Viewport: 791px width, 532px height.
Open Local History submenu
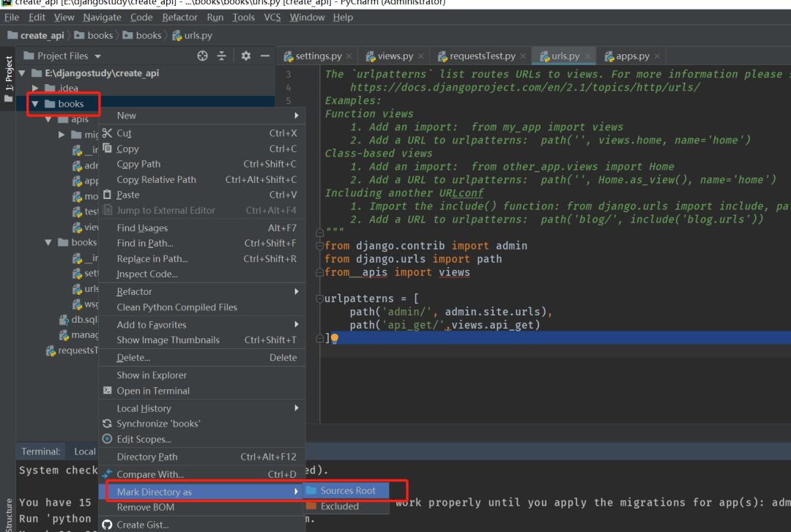pos(202,408)
